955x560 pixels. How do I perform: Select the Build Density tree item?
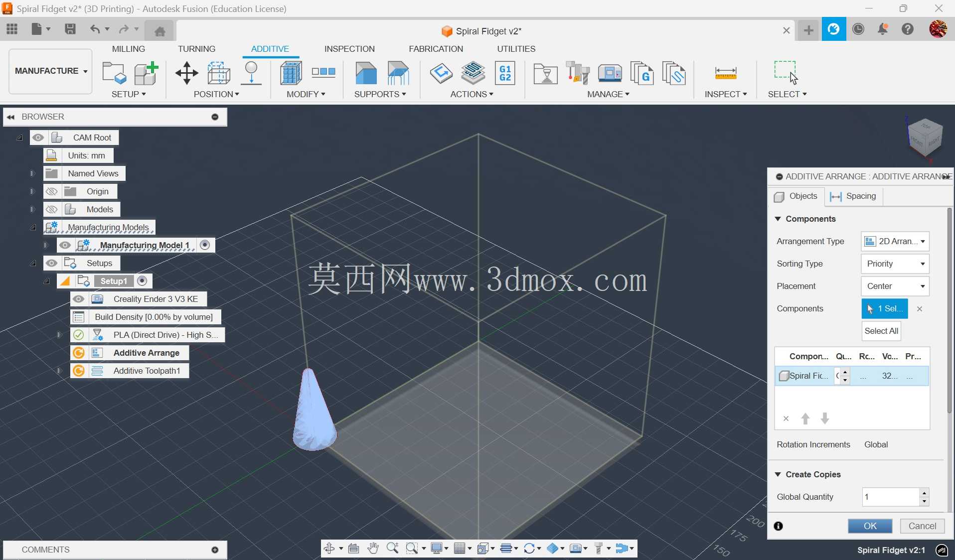pyautogui.click(x=154, y=317)
